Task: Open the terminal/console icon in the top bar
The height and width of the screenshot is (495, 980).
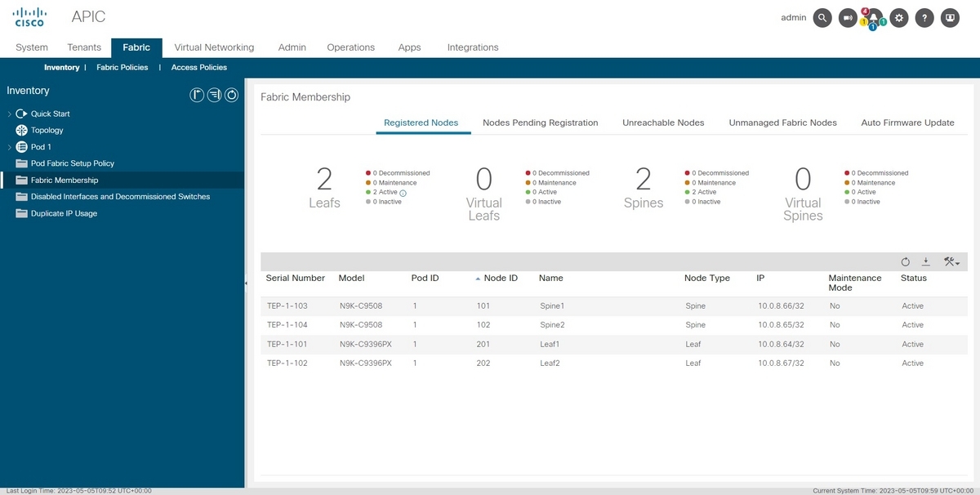Action: [x=950, y=17]
